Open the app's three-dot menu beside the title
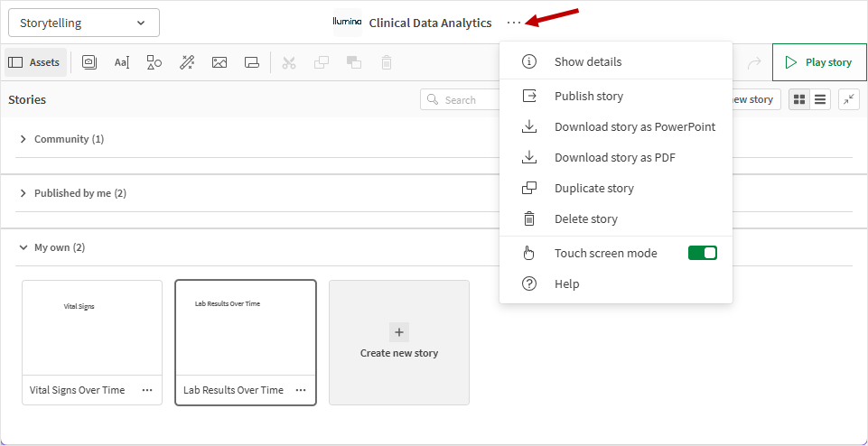Image resolution: width=868 pixels, height=446 pixels. (514, 23)
